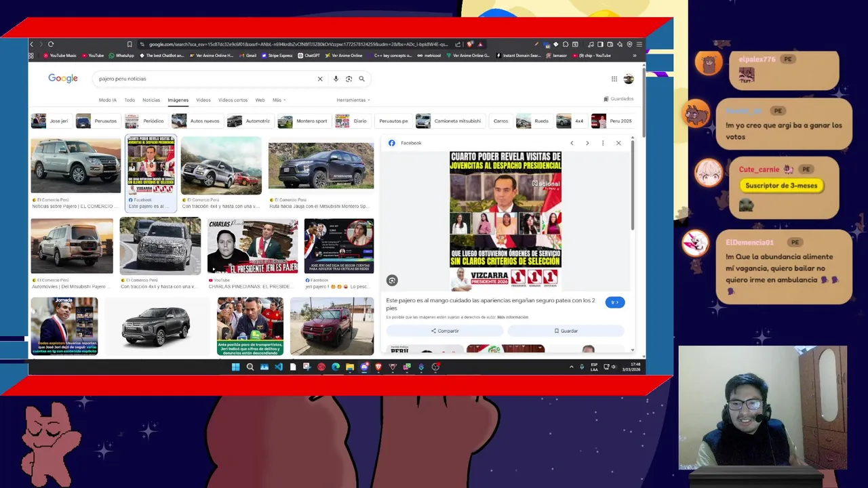Image resolution: width=868 pixels, height=488 pixels.
Task: Open the Brave VPN shield icon
Action: (629, 44)
